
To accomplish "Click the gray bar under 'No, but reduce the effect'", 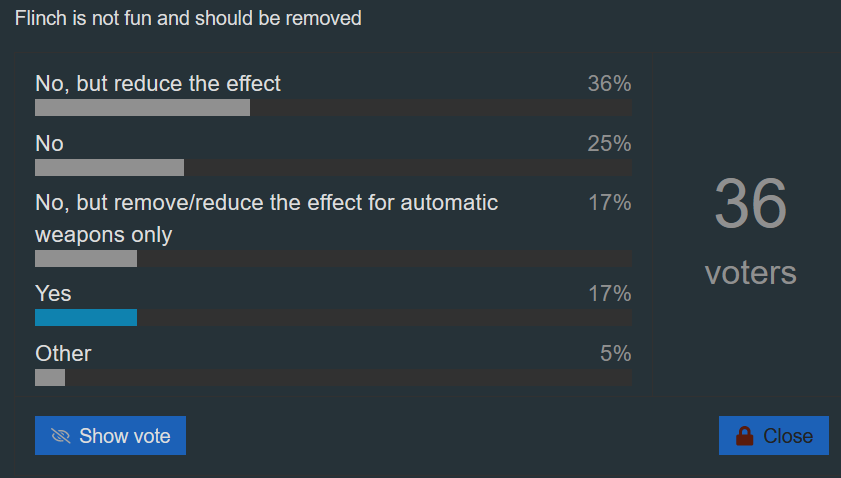I will pos(142,107).
